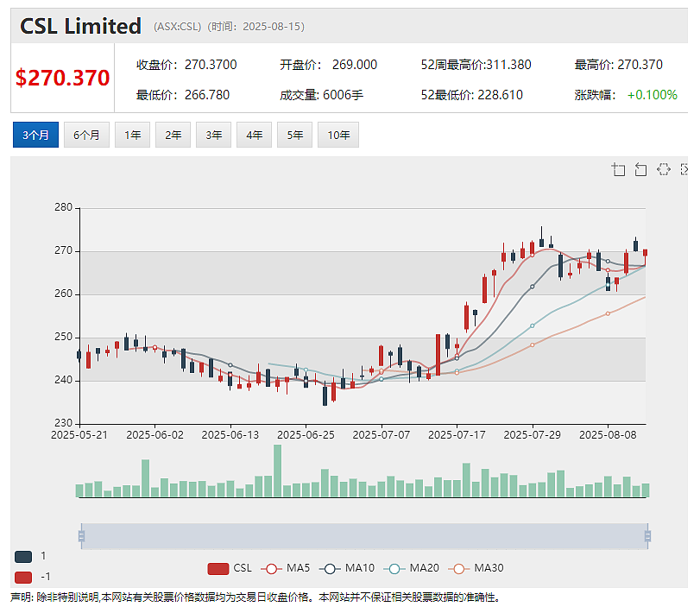This screenshot has height=613, width=700.
Task: Click the (ASX:CSL) ticker text
Action: click(178, 27)
